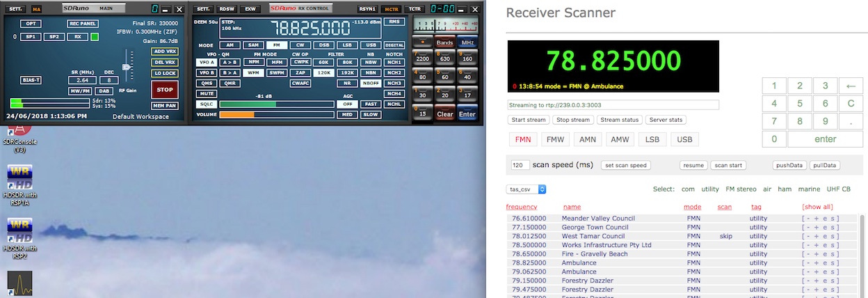Open the EXW panel
This screenshot has height=298, width=868.
pos(250,9)
